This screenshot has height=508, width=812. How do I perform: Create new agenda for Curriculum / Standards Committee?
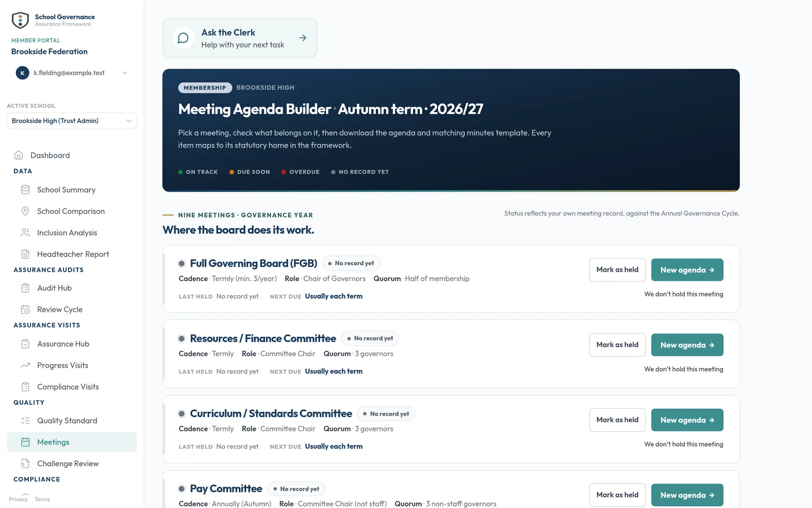pos(687,420)
